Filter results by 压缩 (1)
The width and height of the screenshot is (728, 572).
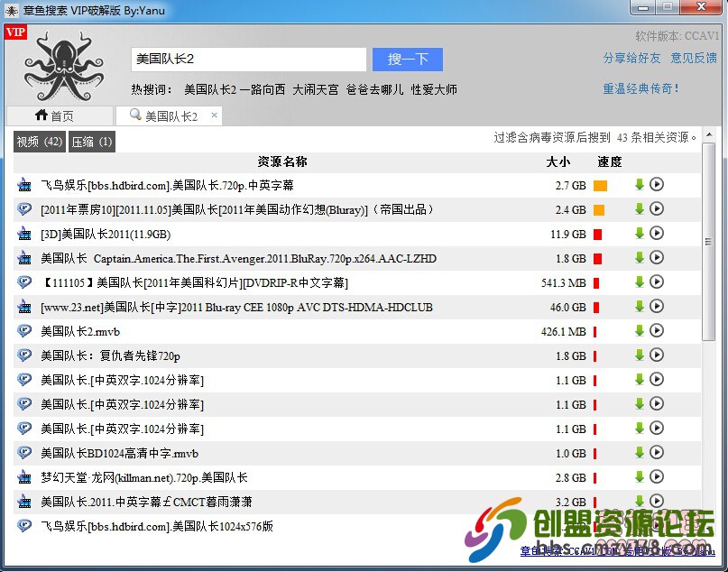pos(92,142)
